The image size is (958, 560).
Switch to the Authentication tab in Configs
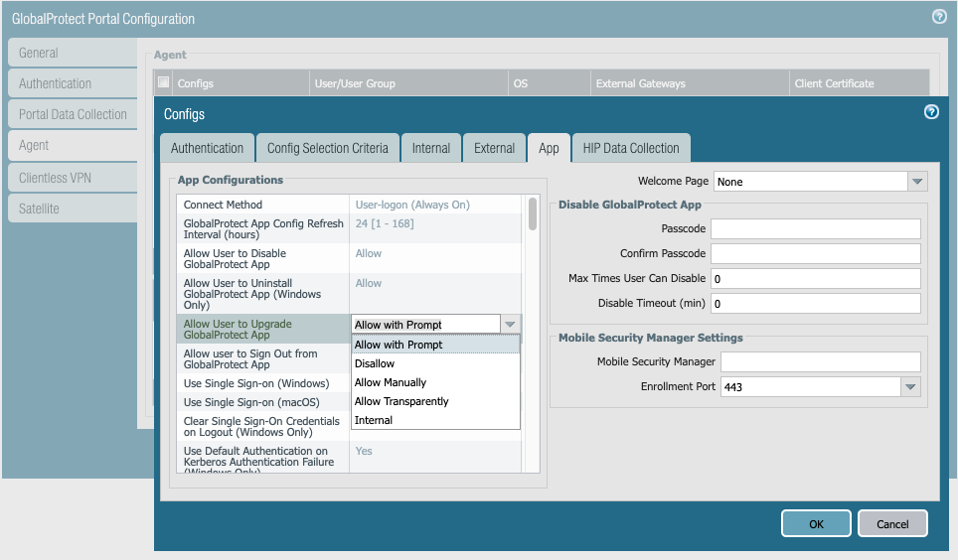click(x=207, y=148)
